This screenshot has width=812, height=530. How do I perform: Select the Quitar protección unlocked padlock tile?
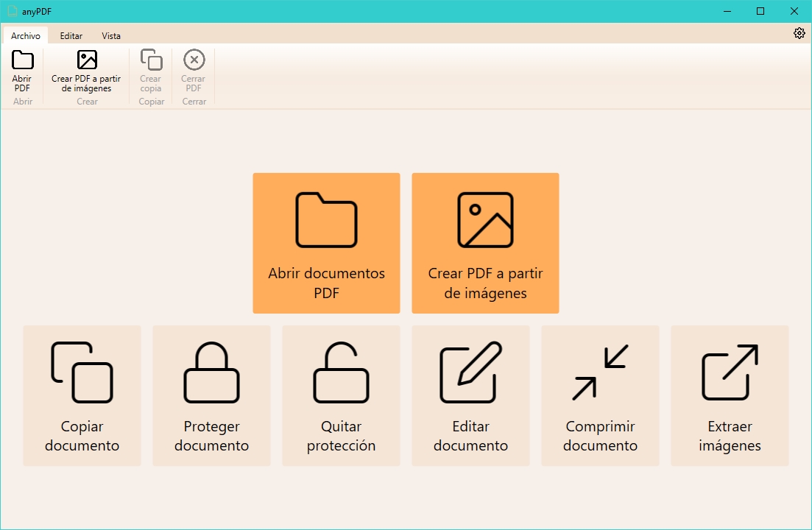[341, 396]
